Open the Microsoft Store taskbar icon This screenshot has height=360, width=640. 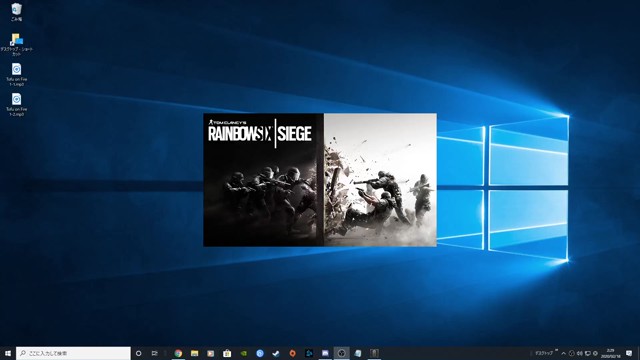227,353
